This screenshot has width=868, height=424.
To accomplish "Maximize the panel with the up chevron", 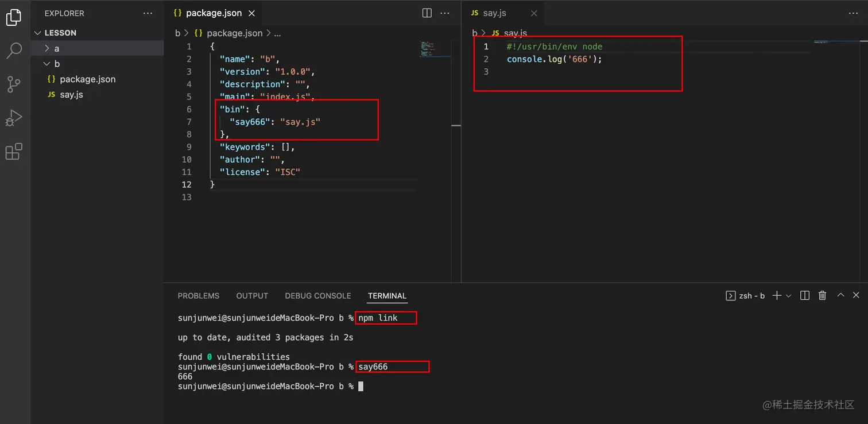I will click(x=840, y=295).
